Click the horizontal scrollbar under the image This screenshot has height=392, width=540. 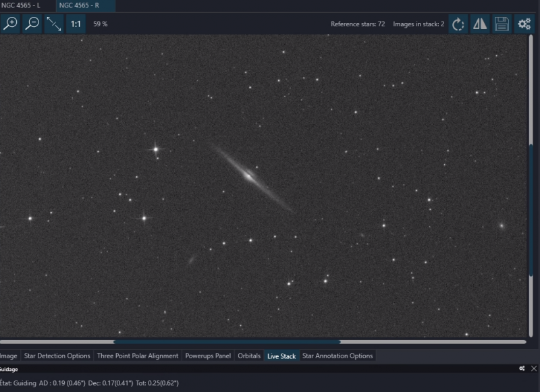click(x=263, y=342)
